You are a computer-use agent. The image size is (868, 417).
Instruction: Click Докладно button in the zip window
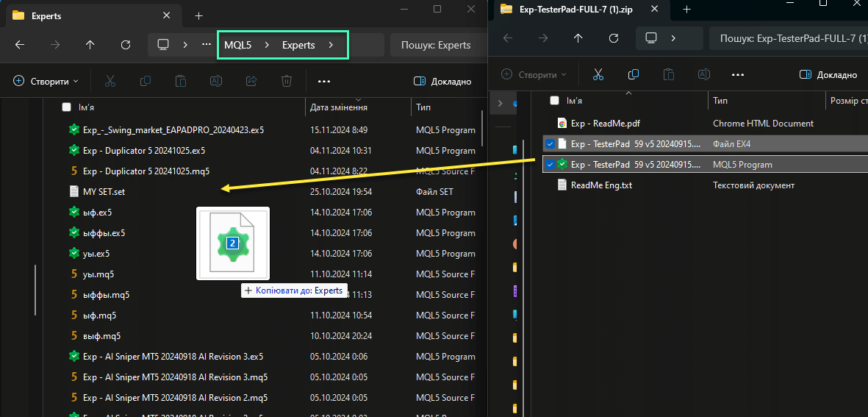pyautogui.click(x=828, y=74)
